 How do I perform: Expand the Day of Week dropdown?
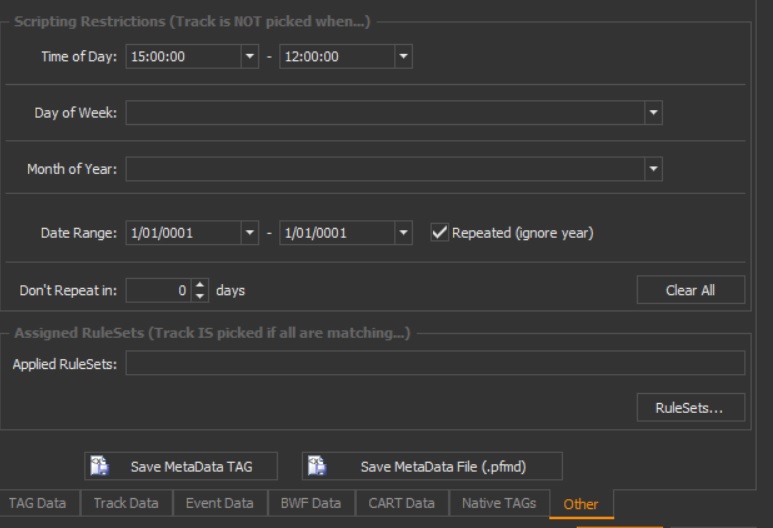tap(654, 113)
